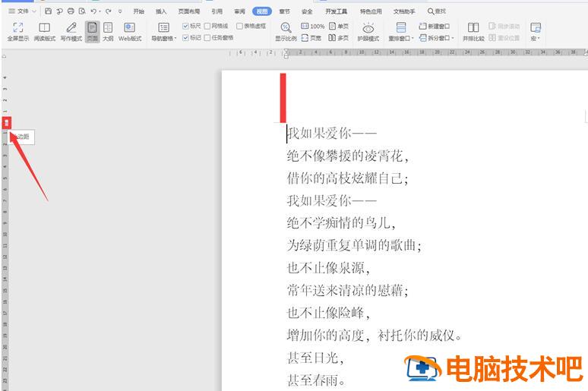Switch to 大纲 outline view
The height and width of the screenshot is (391, 588).
pyautogui.click(x=108, y=27)
